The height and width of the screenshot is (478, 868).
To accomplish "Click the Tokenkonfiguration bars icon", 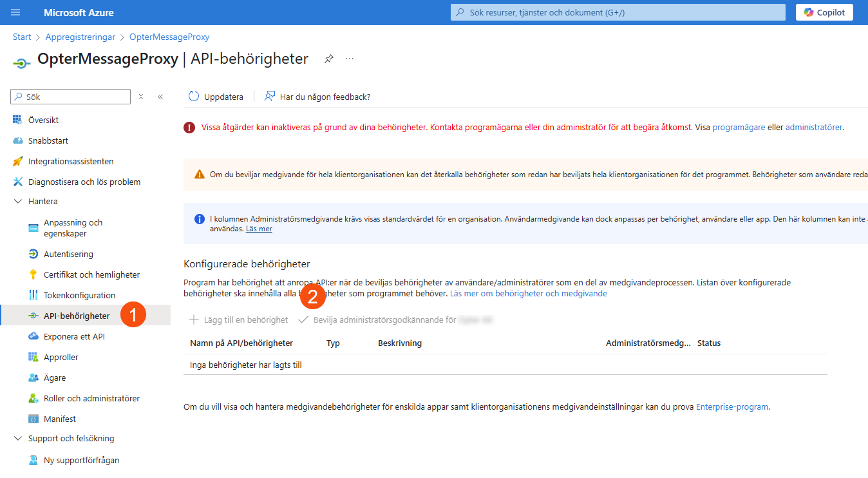I will (33, 295).
